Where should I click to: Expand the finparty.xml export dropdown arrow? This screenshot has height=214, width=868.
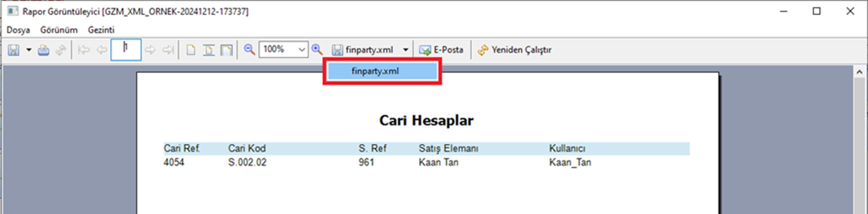(406, 50)
